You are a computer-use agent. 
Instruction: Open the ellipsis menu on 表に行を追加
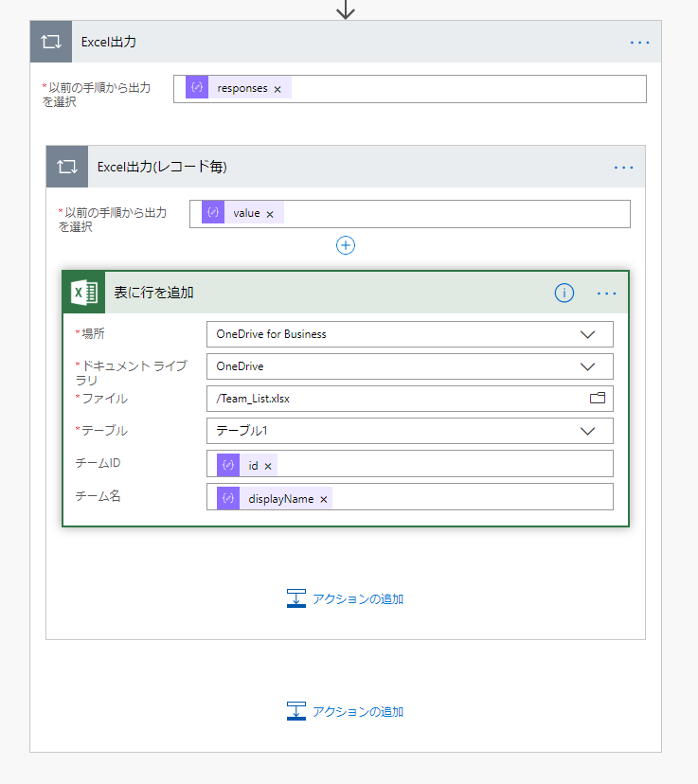pos(606,293)
